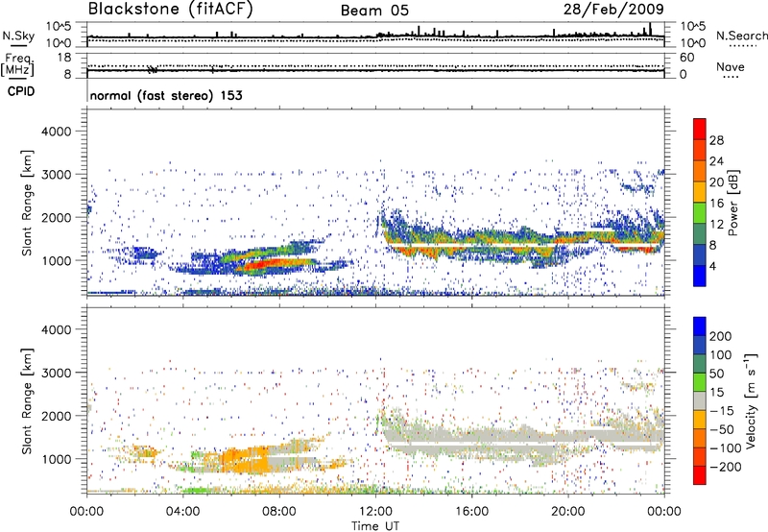The width and height of the screenshot is (768, 532).
Task: Click the 'Time UT' axis label
Action: pos(375,526)
